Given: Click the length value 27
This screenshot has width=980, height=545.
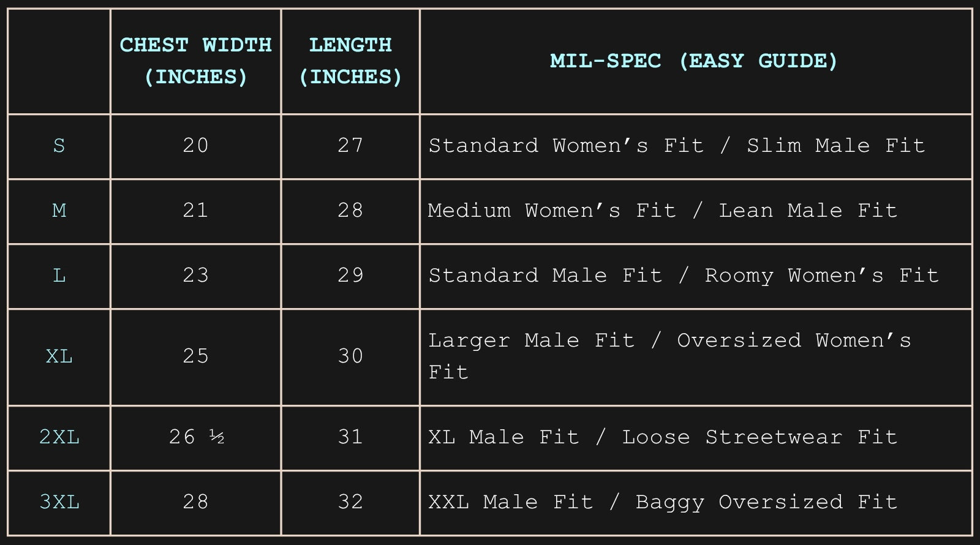Looking at the screenshot, I should 350,146.
